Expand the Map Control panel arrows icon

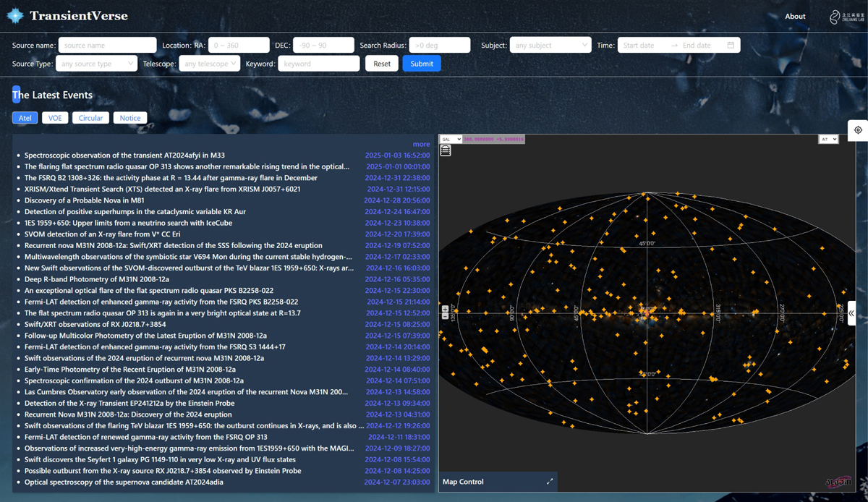click(x=550, y=482)
